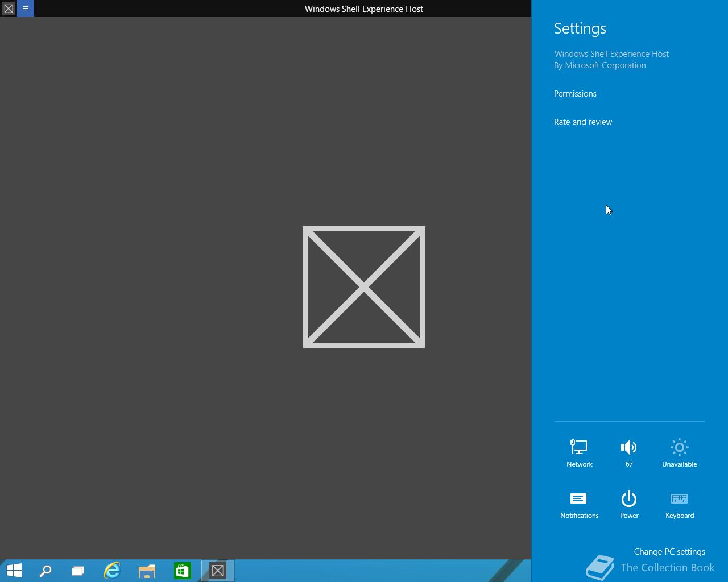This screenshot has width=728, height=582.
Task: Open Task View on the taskbar
Action: (78, 571)
